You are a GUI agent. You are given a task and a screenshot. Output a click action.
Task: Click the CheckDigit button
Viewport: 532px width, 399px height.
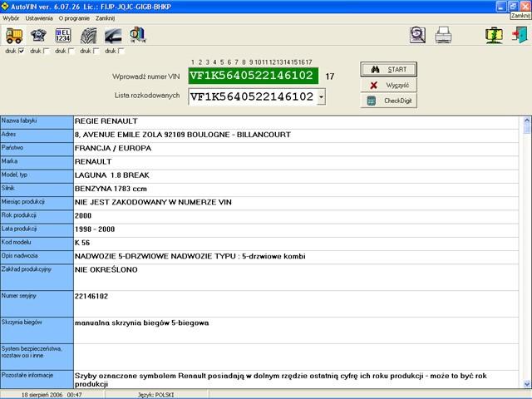pyautogui.click(x=388, y=101)
